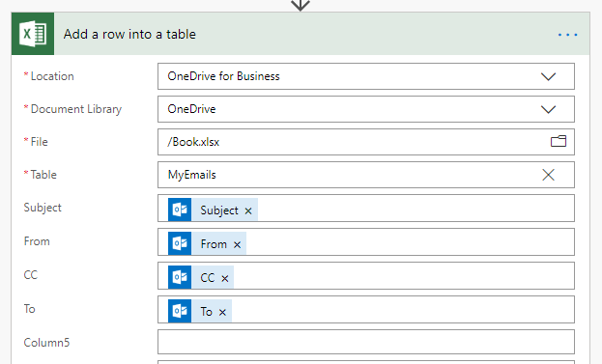Viewport: 602px width, 364px height.
Task: Open the file picker folder icon
Action: (x=559, y=142)
